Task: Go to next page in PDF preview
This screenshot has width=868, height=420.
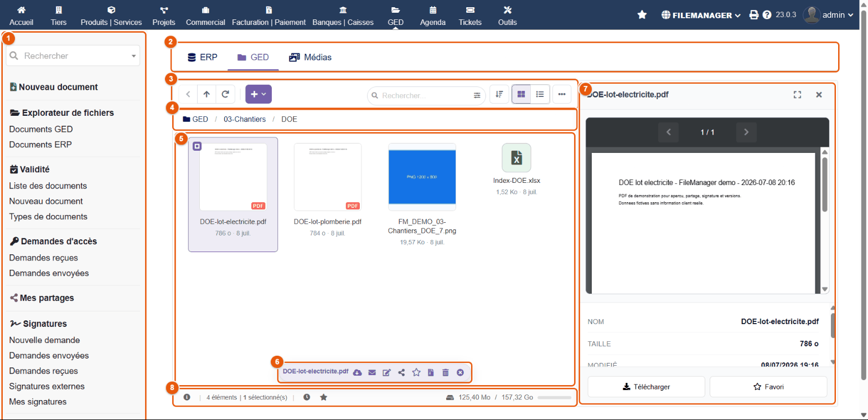Action: [746, 132]
